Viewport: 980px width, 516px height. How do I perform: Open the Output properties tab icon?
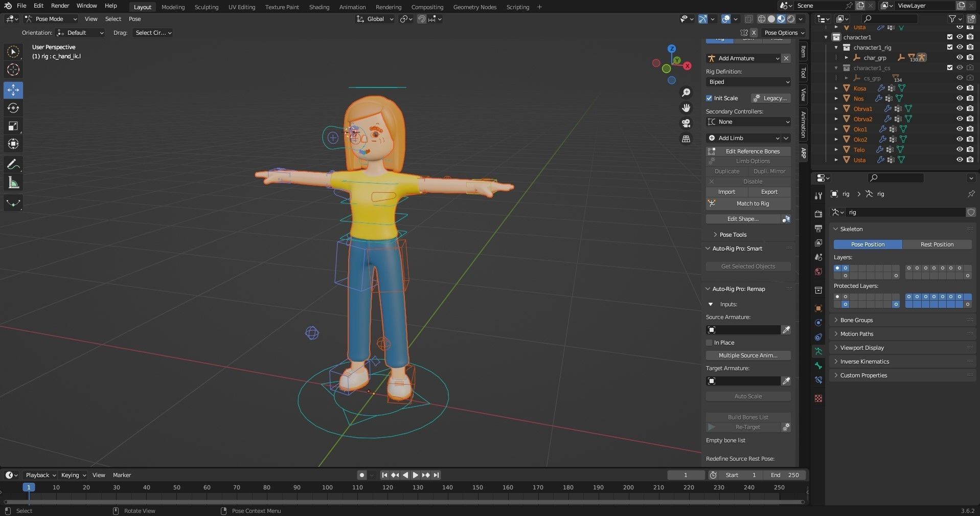tap(818, 228)
